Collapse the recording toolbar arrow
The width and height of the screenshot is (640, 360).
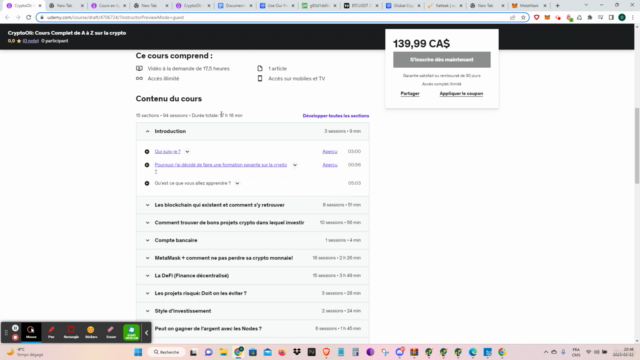coord(147,333)
